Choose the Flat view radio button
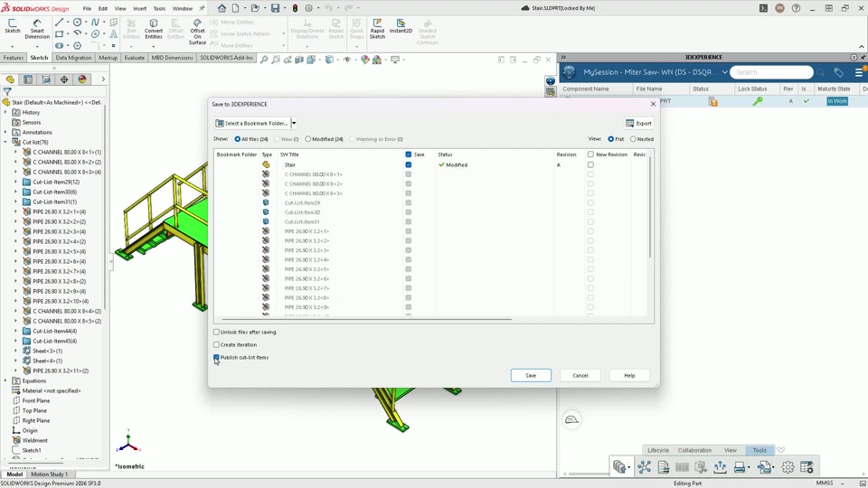Image resolution: width=868 pixels, height=488 pixels. pos(611,139)
